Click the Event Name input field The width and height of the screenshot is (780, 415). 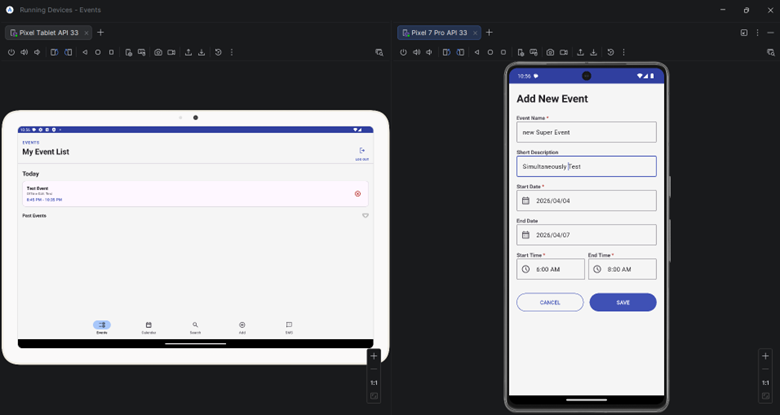(586, 132)
